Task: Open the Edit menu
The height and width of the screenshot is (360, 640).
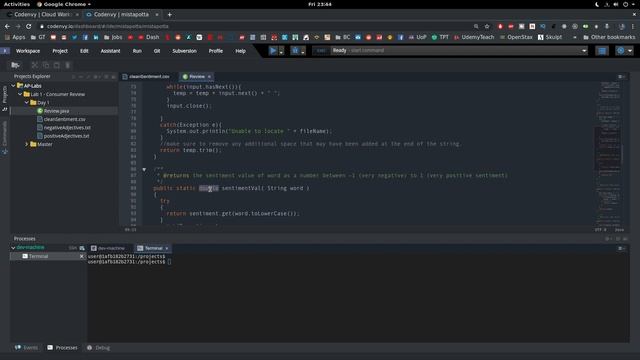Action: (x=84, y=51)
